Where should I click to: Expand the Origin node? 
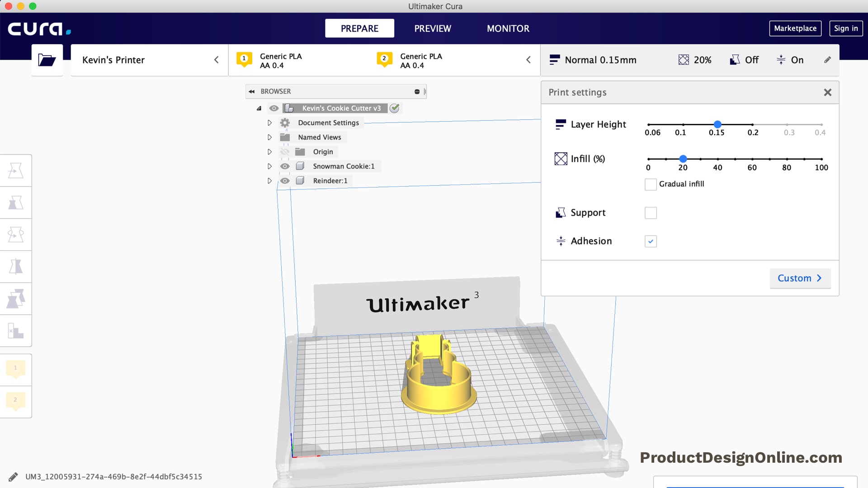pyautogui.click(x=269, y=151)
